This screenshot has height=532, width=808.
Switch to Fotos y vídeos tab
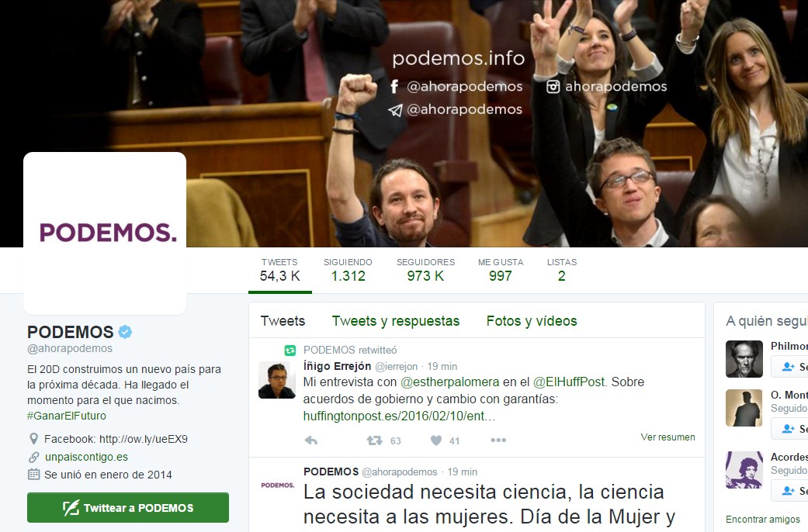tap(531, 321)
